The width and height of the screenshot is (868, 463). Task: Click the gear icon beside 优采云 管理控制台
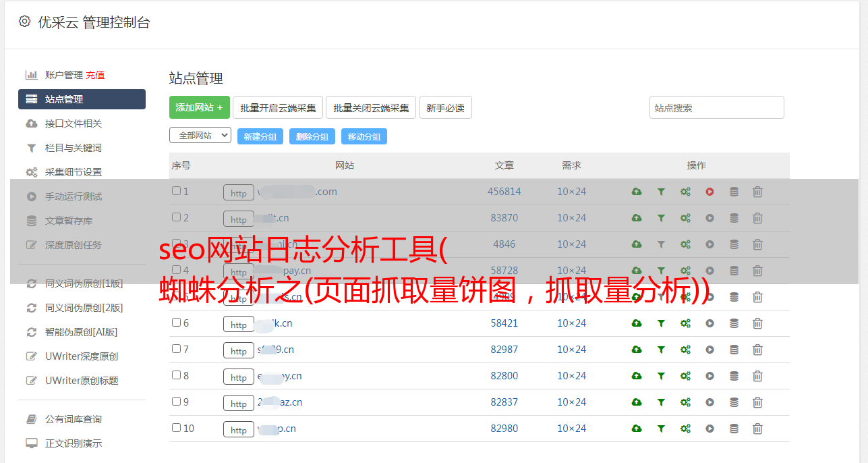(24, 22)
